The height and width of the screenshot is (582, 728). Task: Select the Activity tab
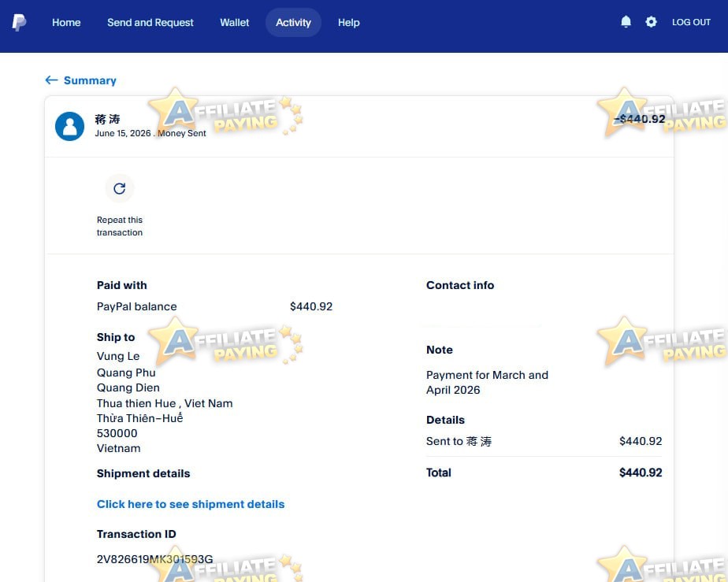tap(293, 22)
